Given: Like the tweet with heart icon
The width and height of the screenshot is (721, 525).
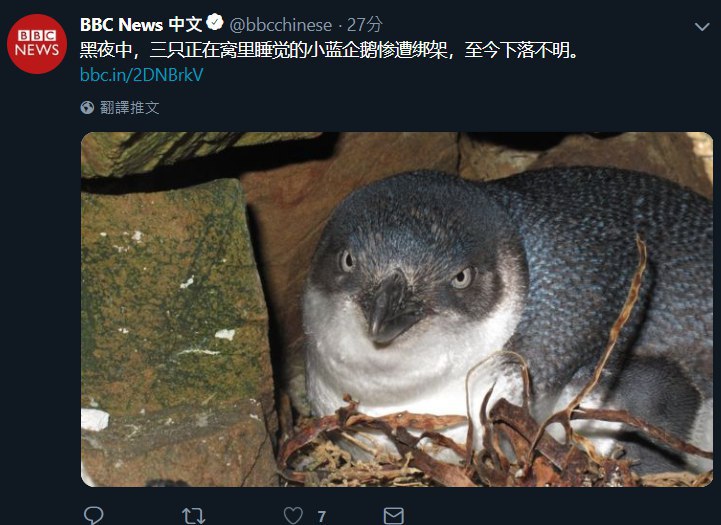Looking at the screenshot, I should tap(293, 516).
